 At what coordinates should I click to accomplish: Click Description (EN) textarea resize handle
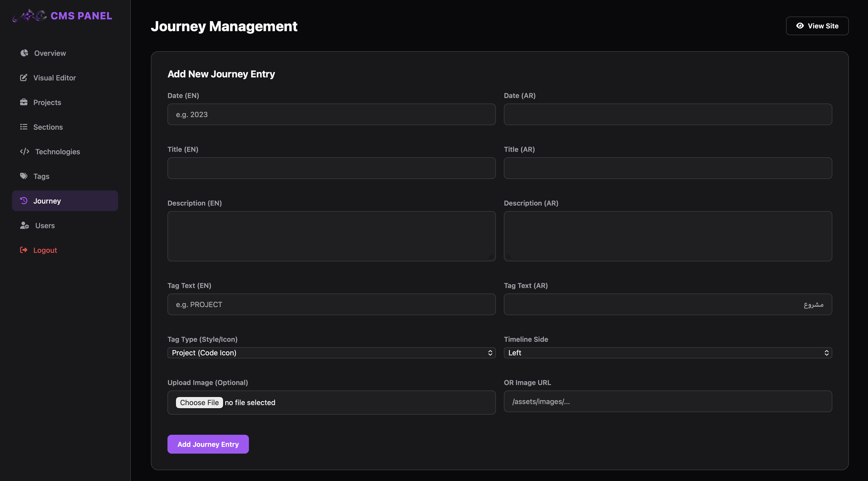[491, 257]
